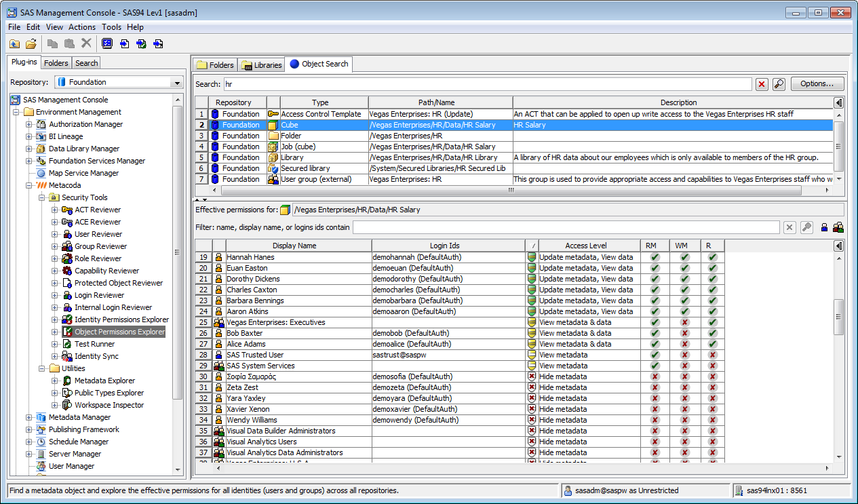Screen dimensions: 858x504
Task: Collapse the Metacoda node
Action: coord(29,185)
